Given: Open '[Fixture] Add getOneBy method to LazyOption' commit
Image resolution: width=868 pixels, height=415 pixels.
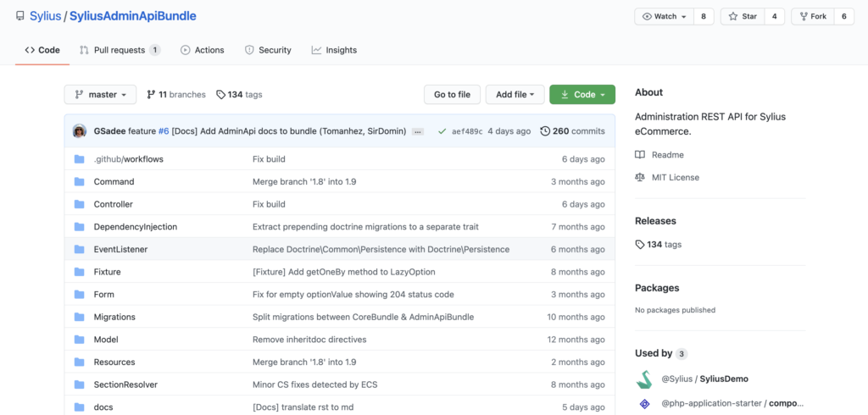Looking at the screenshot, I should 344,272.
